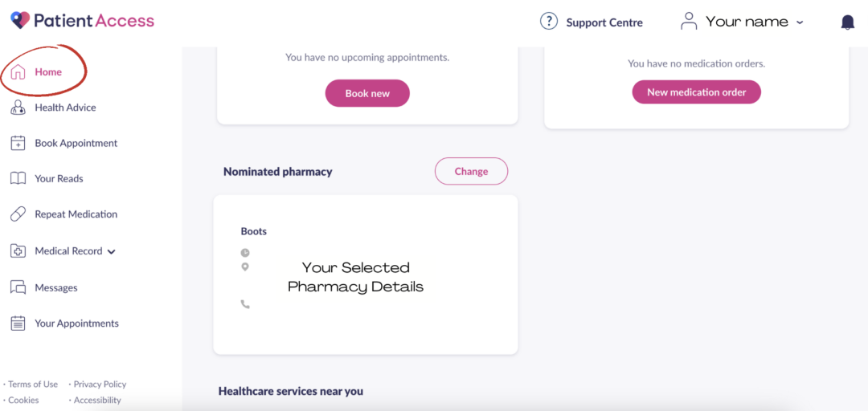Image resolution: width=868 pixels, height=411 pixels.
Task: Open notifications bell
Action: (847, 22)
